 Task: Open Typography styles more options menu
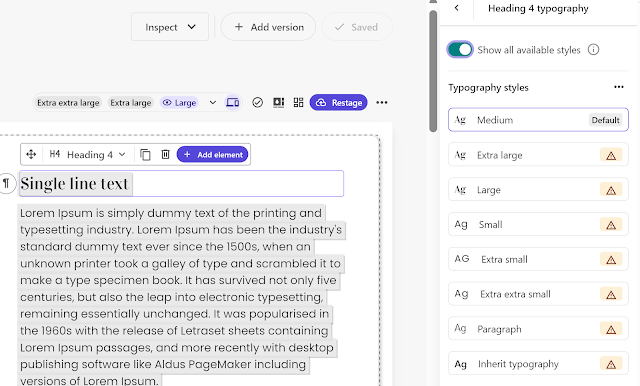click(619, 87)
